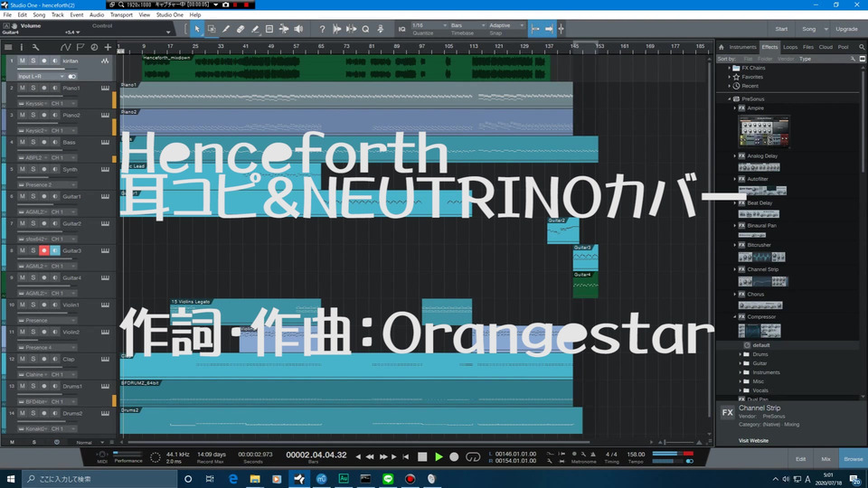
Task: Click the Ampire effect thumbnail
Action: [764, 132]
